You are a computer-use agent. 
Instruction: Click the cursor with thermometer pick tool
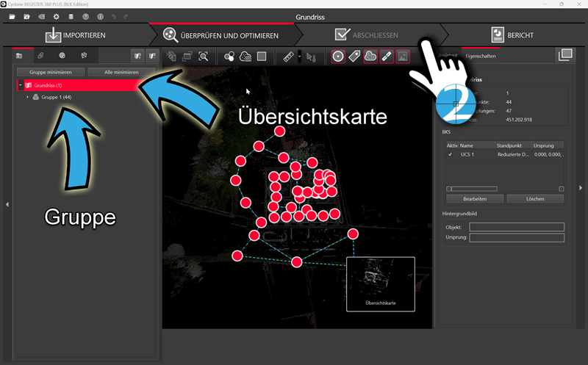point(311,57)
